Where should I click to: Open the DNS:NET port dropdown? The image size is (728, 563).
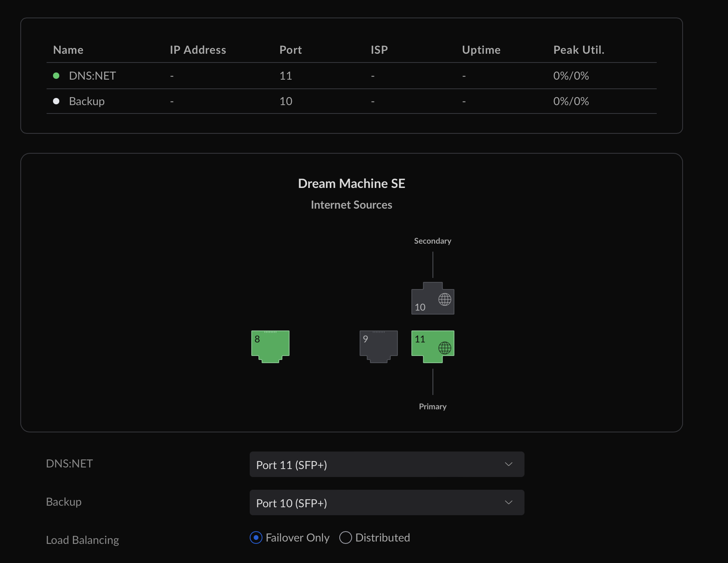[x=387, y=464]
